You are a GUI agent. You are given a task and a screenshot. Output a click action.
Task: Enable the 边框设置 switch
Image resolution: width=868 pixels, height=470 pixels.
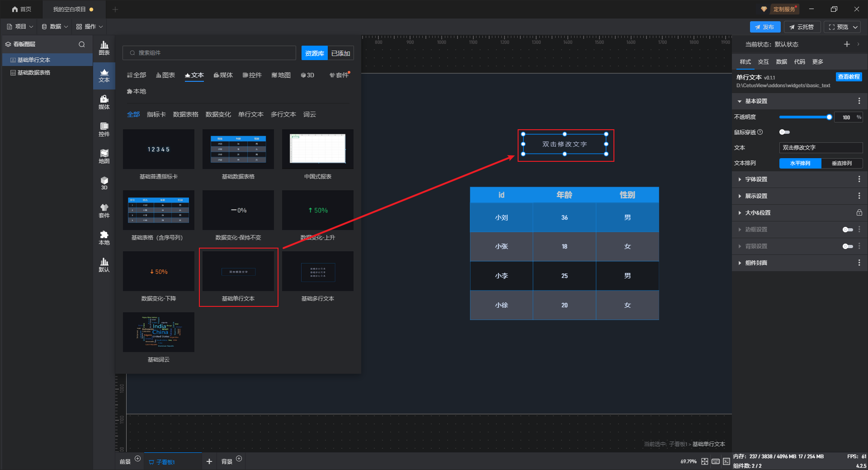tap(848, 230)
